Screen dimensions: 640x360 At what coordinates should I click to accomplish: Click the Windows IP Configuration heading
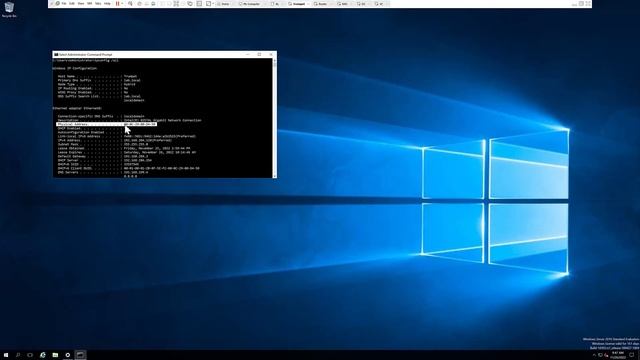[x=75, y=68]
